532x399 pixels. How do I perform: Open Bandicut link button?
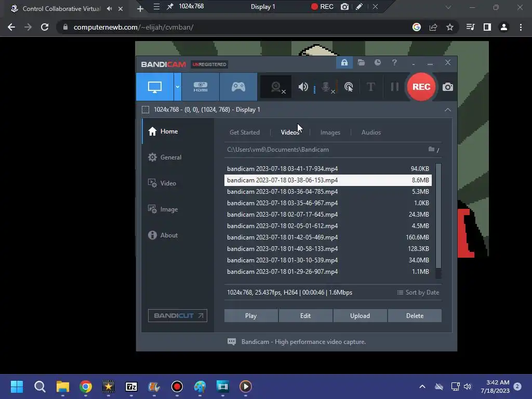178,315
